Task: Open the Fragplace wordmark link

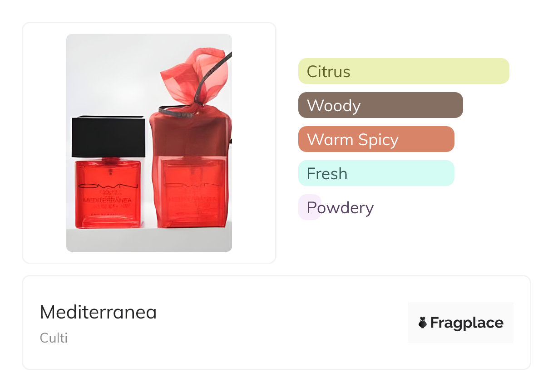Action: click(x=467, y=323)
